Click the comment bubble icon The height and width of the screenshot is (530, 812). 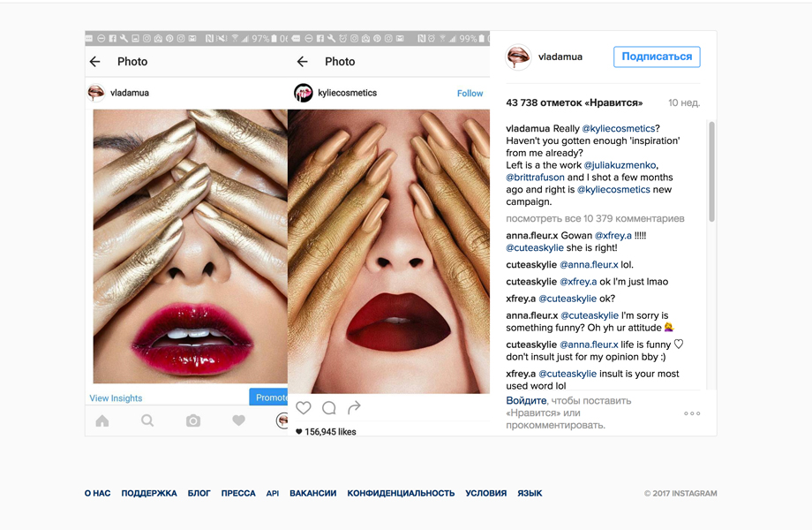(329, 408)
